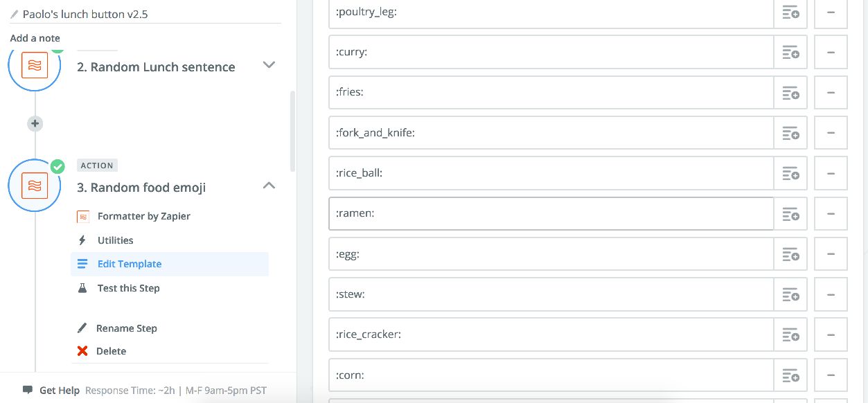Click insert-field icon beside :corn: field
The image size is (868, 403).
(790, 375)
